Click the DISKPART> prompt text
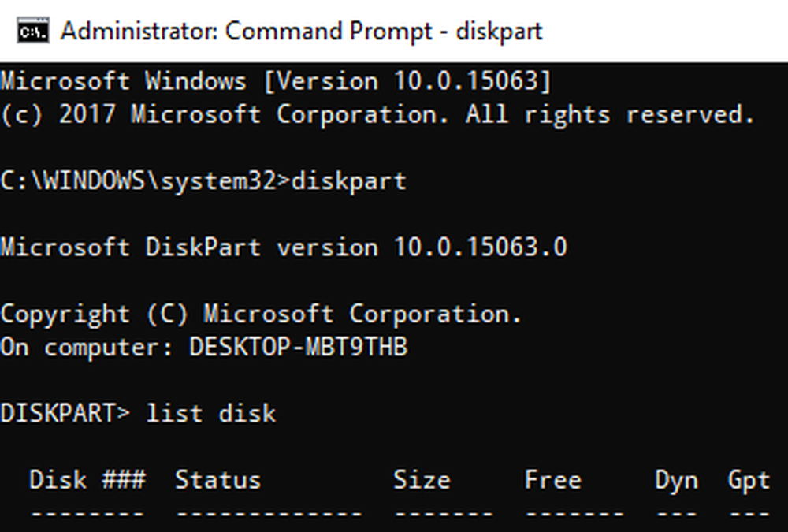This screenshot has height=532, width=788. tap(65, 413)
